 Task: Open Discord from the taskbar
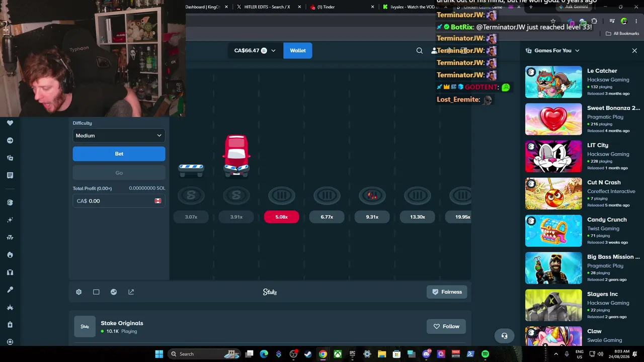426,354
